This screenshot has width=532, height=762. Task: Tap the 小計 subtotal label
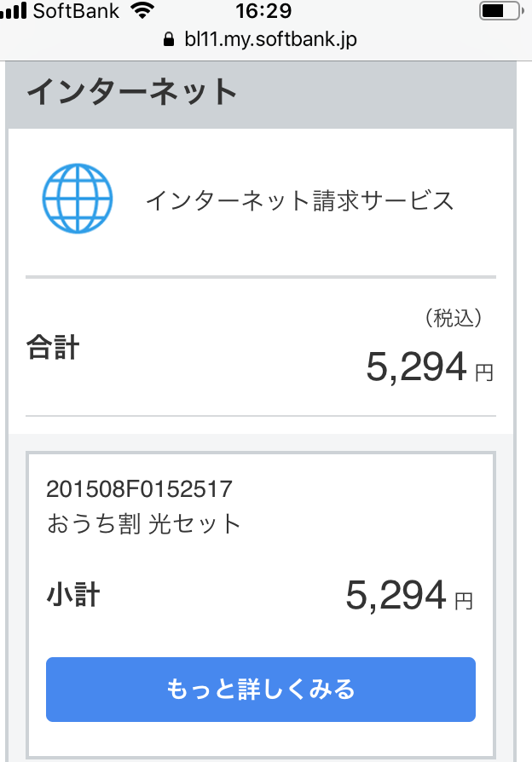pos(73,595)
